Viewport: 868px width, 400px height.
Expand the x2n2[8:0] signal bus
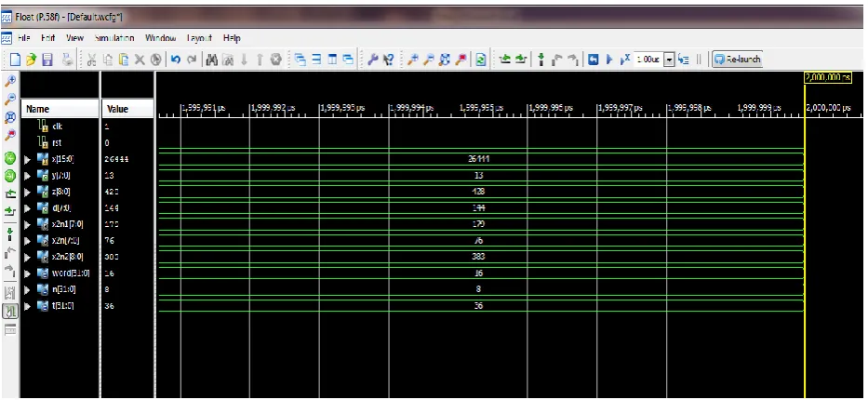coord(28,257)
